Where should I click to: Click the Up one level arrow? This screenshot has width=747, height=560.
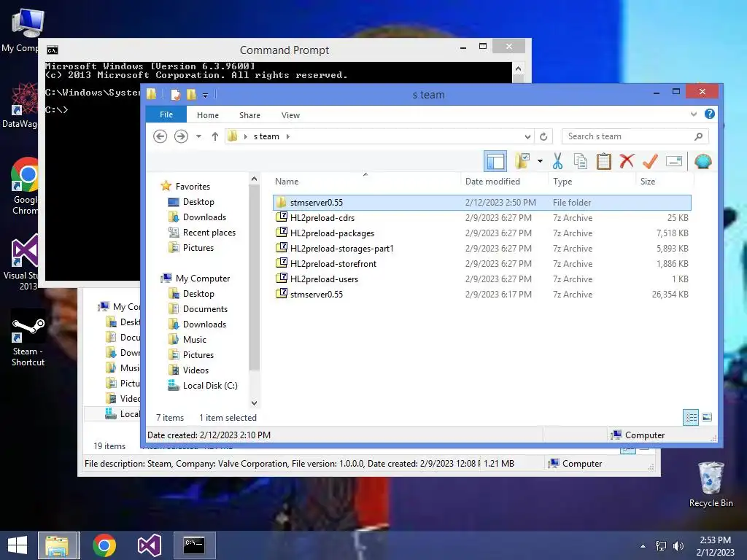click(215, 136)
